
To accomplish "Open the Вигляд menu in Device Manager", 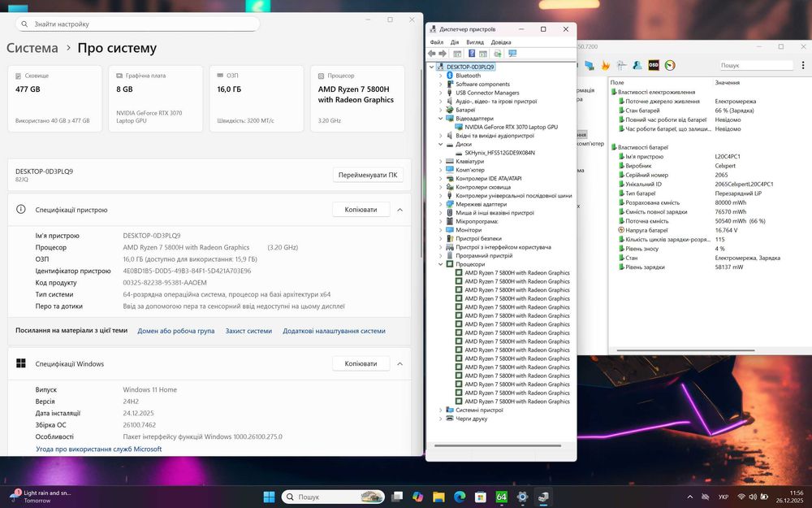I will [x=475, y=42].
